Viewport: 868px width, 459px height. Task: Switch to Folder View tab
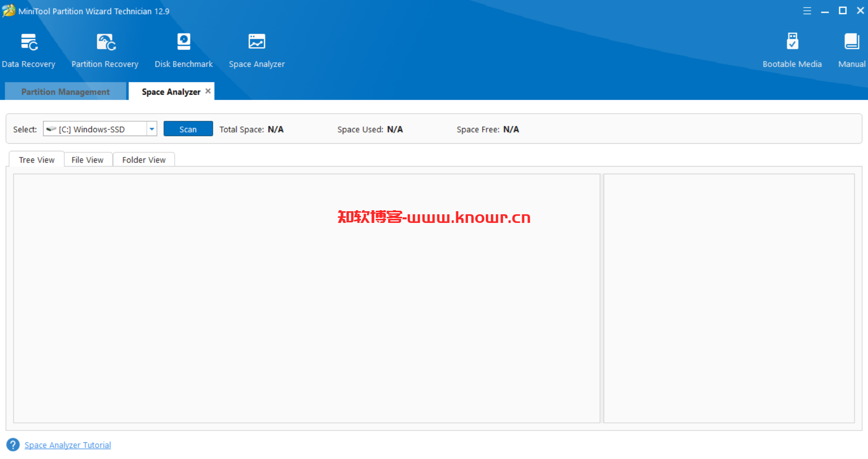[x=144, y=159]
